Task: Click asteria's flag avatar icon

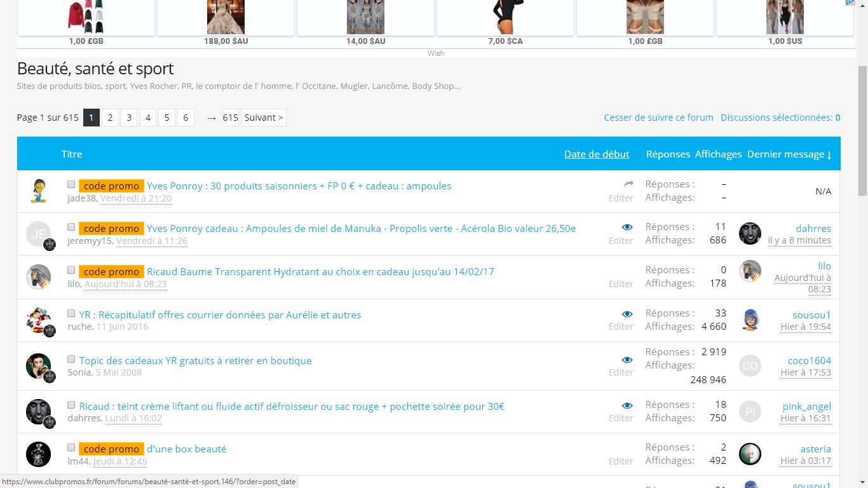Action: pos(750,454)
